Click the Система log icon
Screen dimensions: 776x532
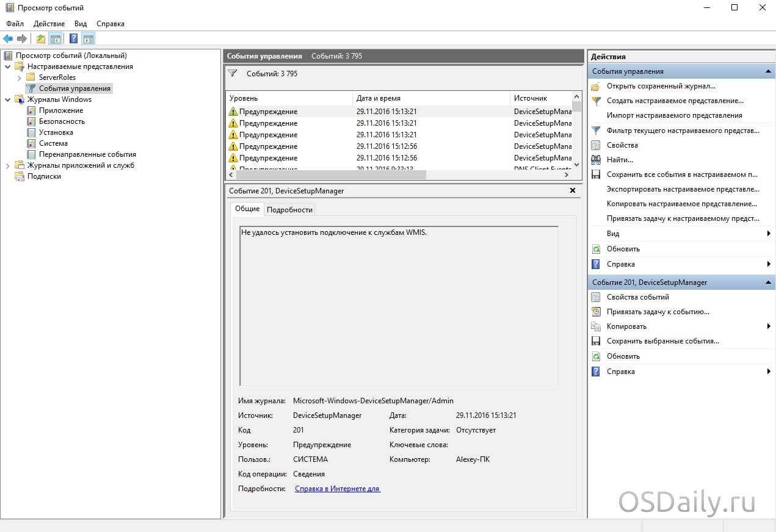[x=32, y=143]
